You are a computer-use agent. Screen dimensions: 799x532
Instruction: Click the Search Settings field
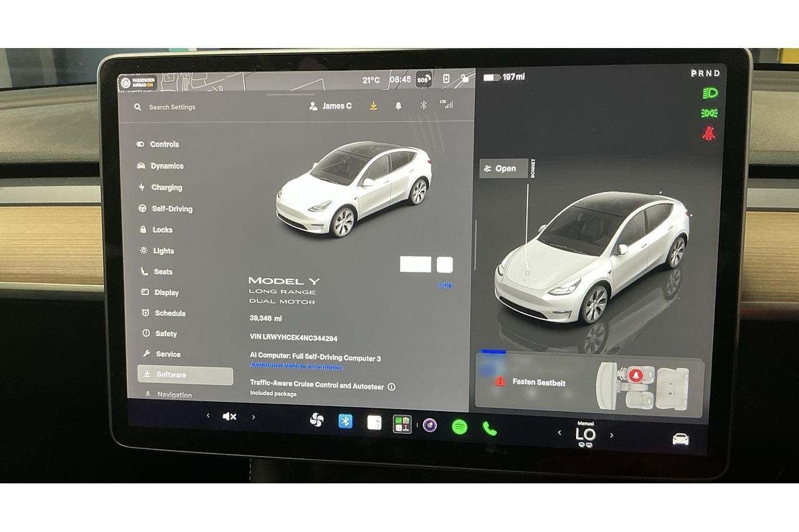[172, 107]
